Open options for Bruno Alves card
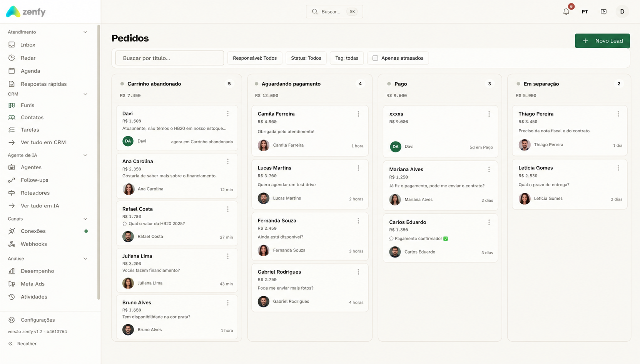The image size is (640, 364). pyautogui.click(x=228, y=303)
